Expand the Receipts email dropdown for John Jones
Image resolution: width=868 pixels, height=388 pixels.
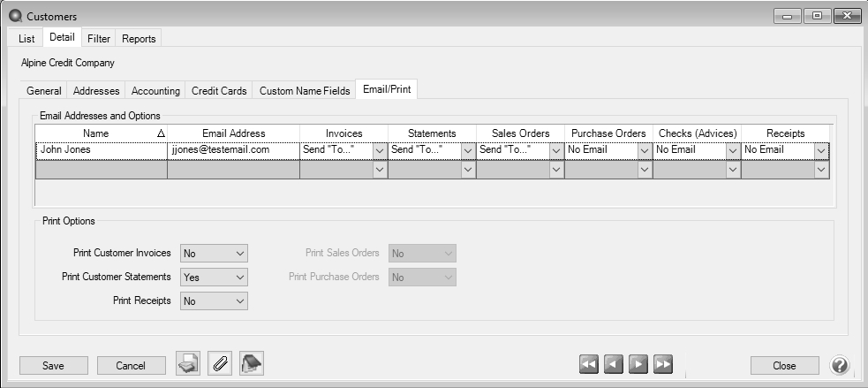pyautogui.click(x=821, y=150)
